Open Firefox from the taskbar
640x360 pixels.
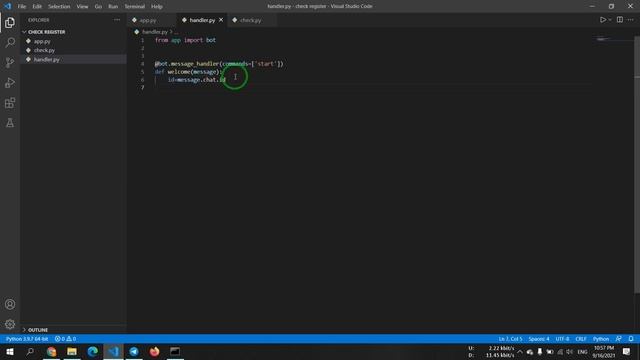[154, 351]
